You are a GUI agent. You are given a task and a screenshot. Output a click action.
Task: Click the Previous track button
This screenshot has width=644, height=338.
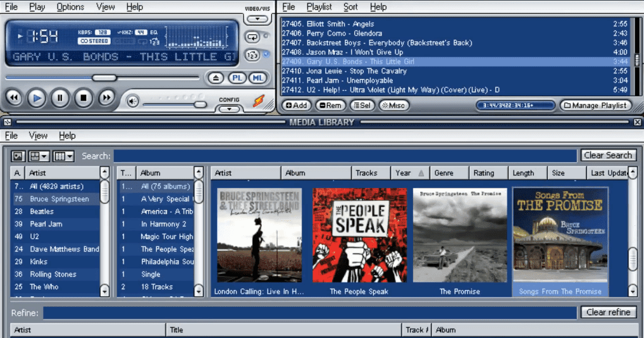click(13, 97)
